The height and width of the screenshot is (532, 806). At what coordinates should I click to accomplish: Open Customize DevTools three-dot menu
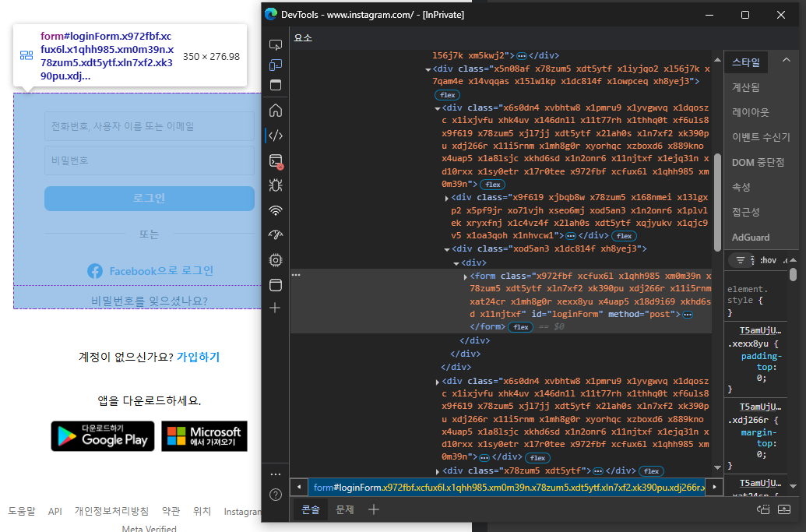[276, 474]
